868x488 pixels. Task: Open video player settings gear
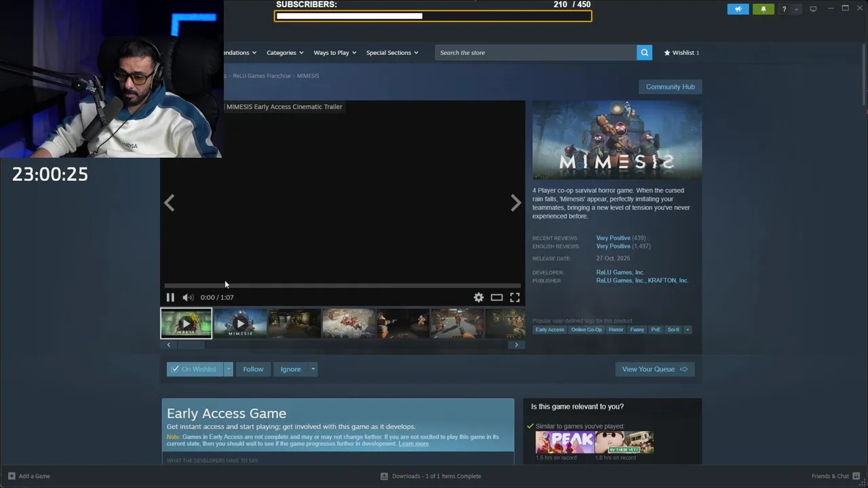[479, 298]
